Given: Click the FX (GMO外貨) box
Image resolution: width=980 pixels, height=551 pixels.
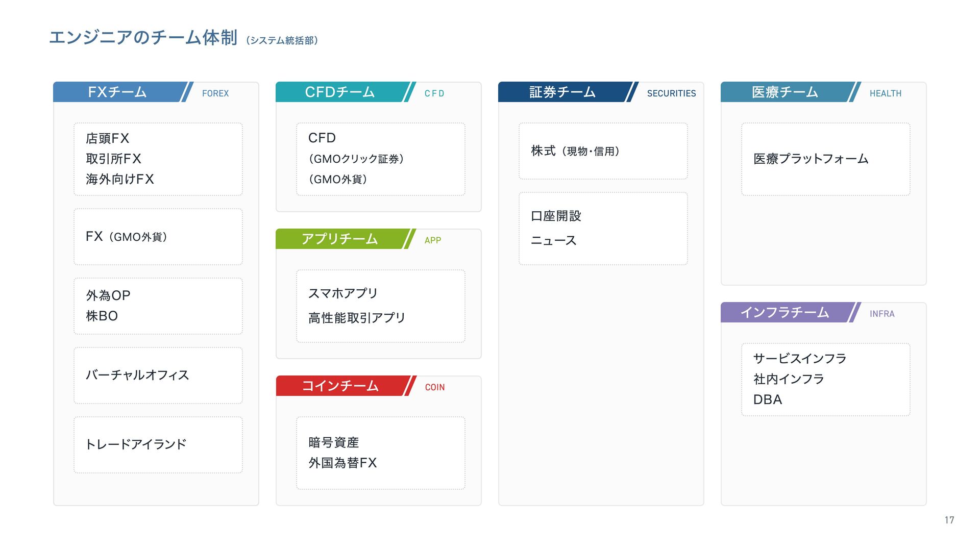Looking at the screenshot, I should [158, 237].
